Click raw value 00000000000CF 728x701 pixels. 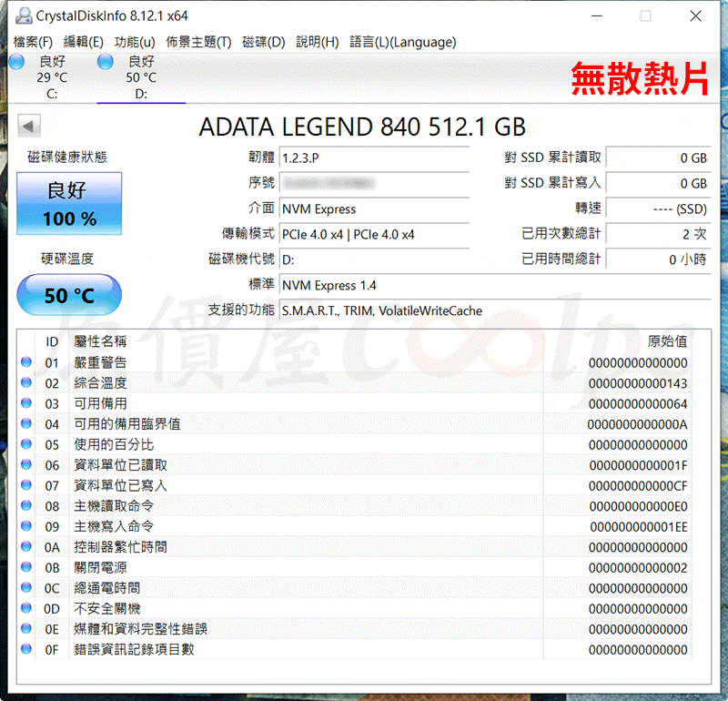pos(638,486)
